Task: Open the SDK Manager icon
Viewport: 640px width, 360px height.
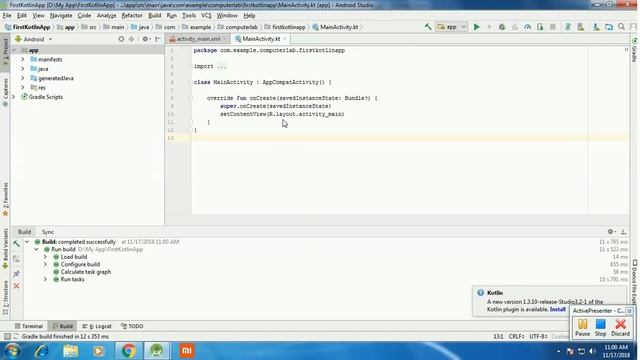Action: pyautogui.click(x=596, y=27)
